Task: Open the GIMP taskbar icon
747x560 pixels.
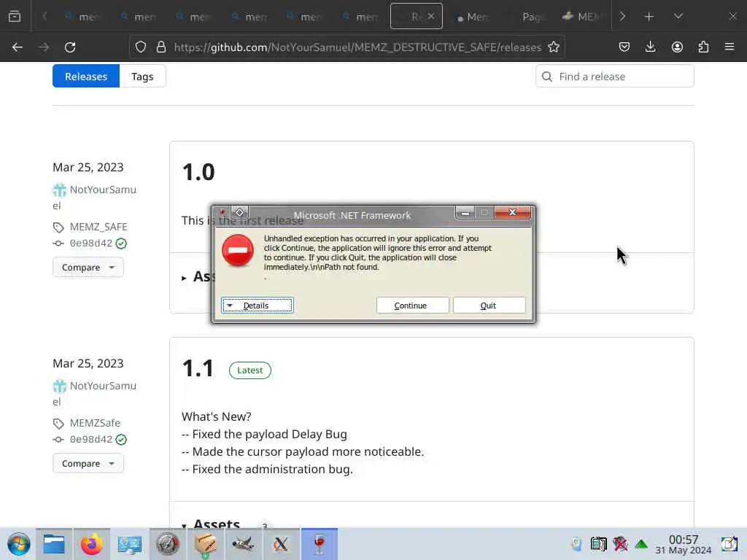Action: tap(243, 544)
